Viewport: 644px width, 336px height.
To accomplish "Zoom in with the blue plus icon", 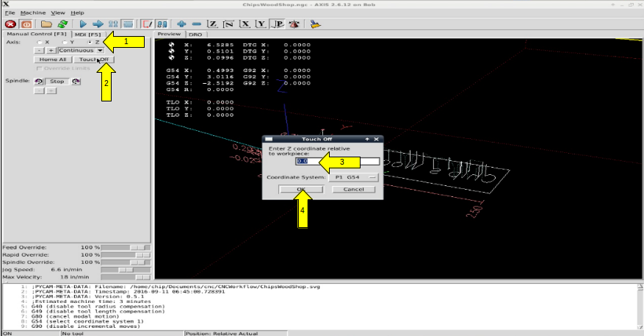I will pos(181,24).
